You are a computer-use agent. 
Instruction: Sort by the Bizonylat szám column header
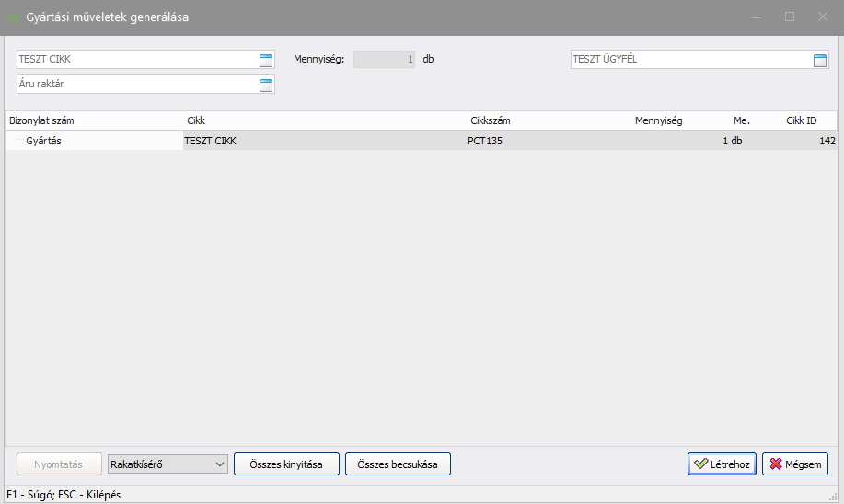[x=41, y=120]
